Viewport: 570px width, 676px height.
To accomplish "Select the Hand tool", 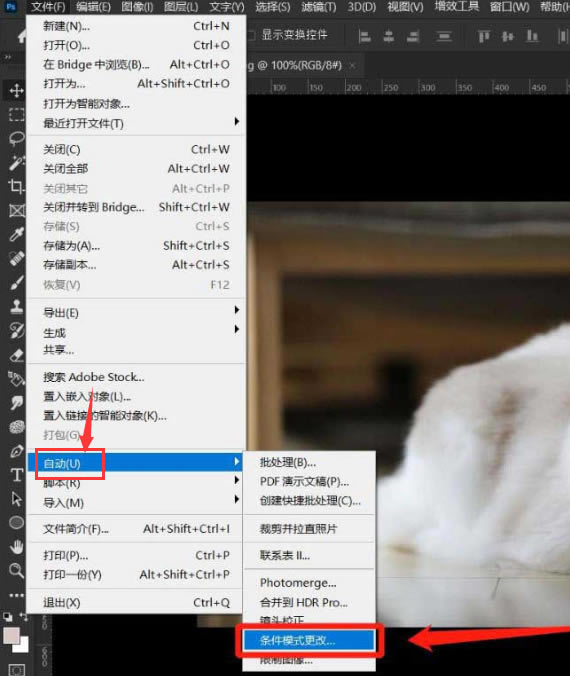I will tap(16, 547).
